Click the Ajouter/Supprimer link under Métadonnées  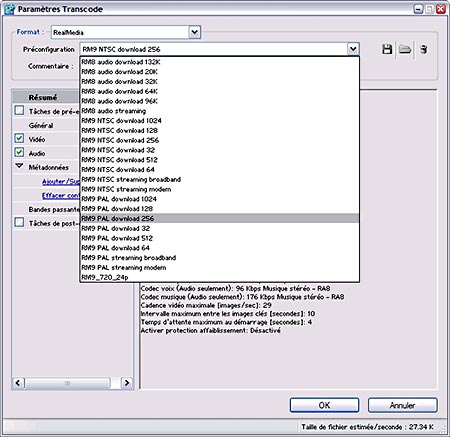point(61,182)
